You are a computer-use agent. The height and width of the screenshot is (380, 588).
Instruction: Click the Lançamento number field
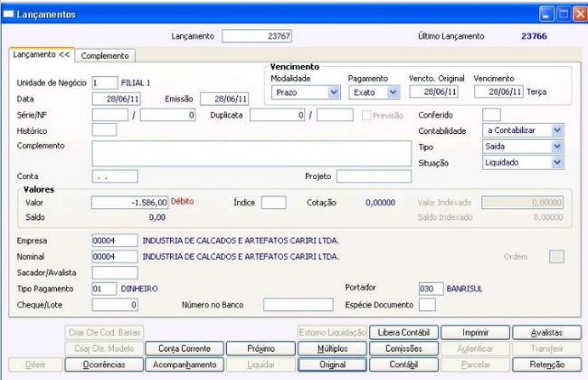(x=257, y=36)
